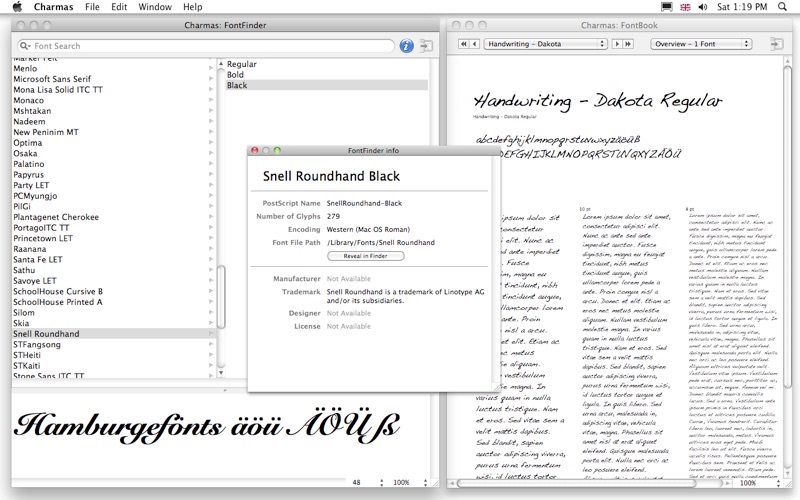Open the Window menu
The height and width of the screenshot is (500, 800).
155,7
